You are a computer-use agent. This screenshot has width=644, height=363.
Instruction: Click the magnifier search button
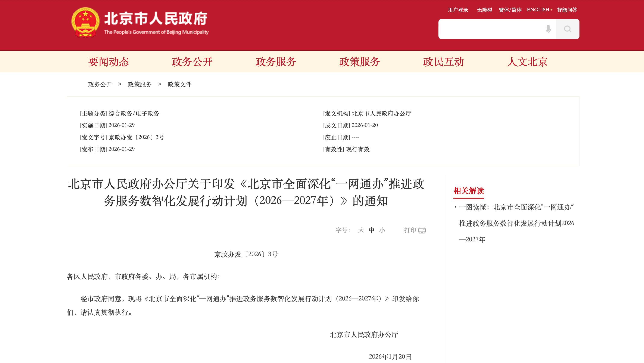tap(568, 29)
